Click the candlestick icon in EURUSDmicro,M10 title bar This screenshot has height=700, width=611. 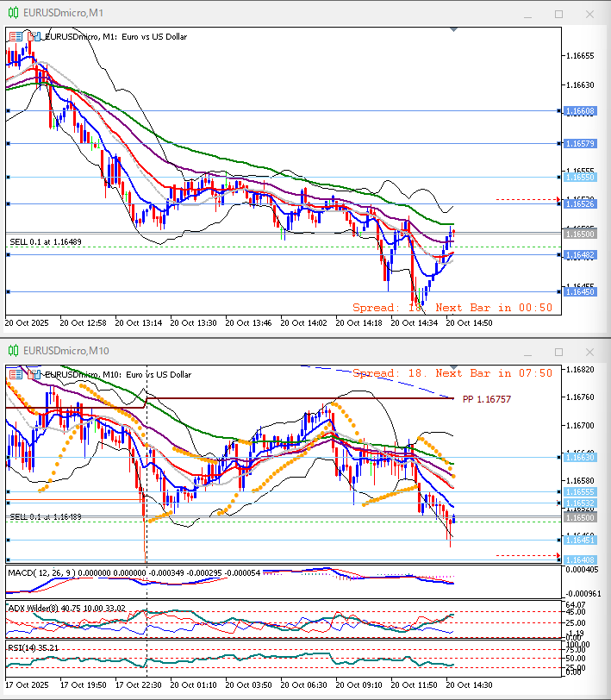[x=14, y=351]
